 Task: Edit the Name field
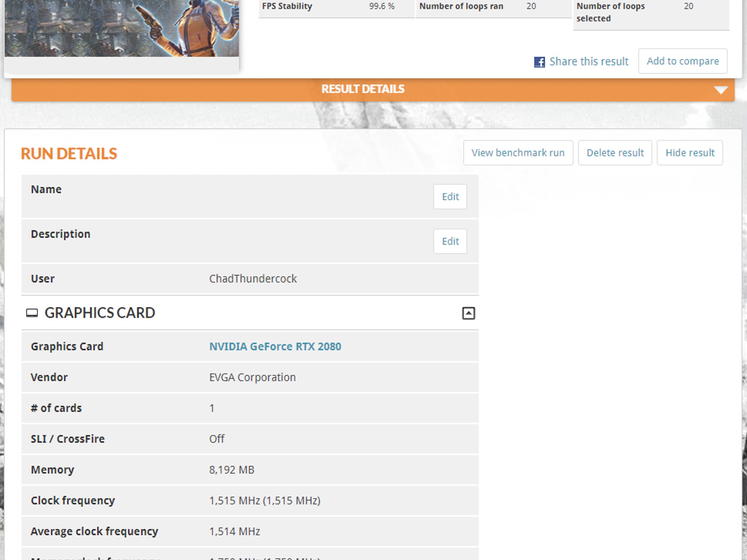tap(450, 197)
